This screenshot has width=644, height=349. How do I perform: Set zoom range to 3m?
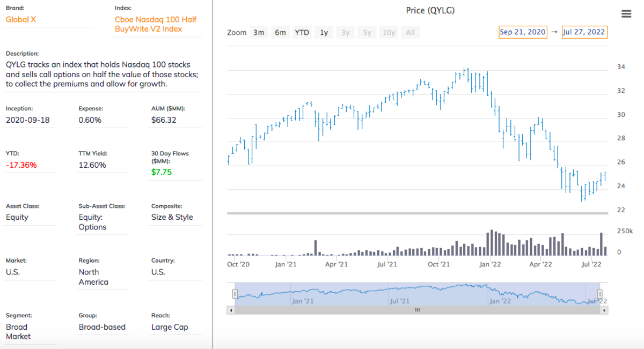259,32
